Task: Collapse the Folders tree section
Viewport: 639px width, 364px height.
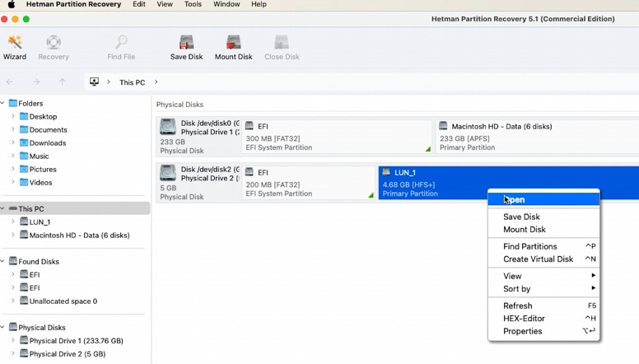Action: pyautogui.click(x=2, y=103)
